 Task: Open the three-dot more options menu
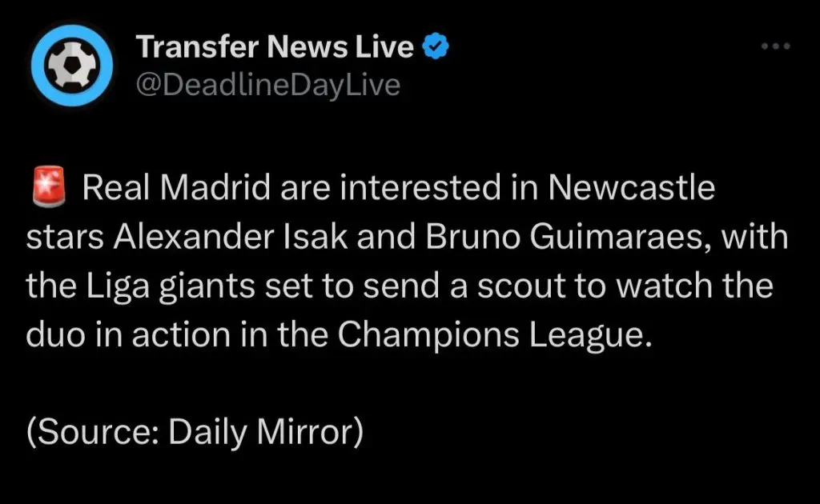click(774, 46)
